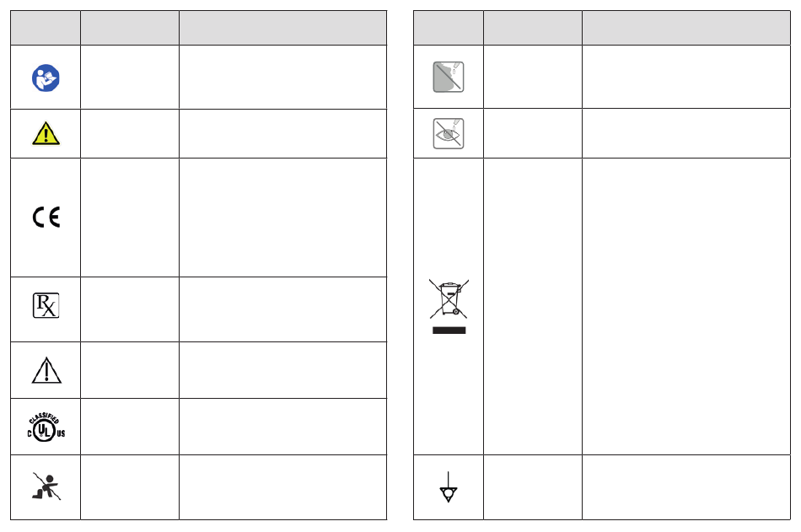Select the yellow warning triangle symbol

tap(46, 133)
